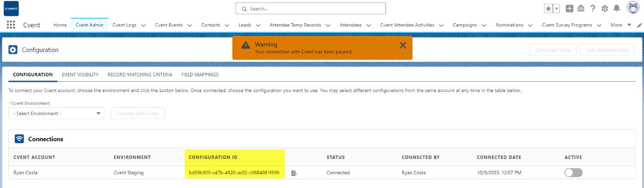The height and width of the screenshot is (188, 644).
Task: Open the More navigation dropdown
Action: 621,25
